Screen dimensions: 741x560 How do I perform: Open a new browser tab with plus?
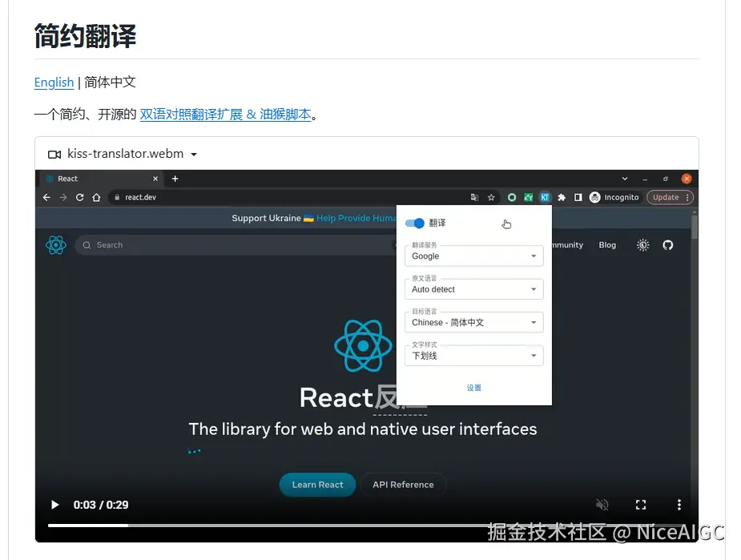pyautogui.click(x=175, y=179)
